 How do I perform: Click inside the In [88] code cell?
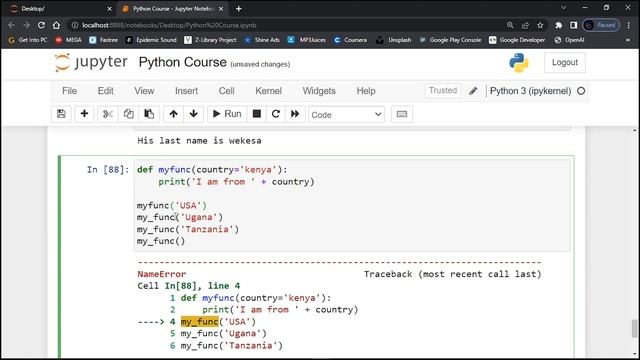[x=352, y=205]
